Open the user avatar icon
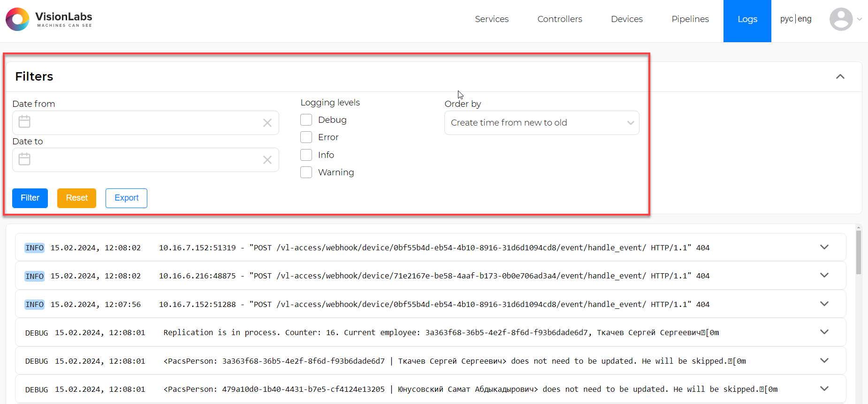 [841, 19]
